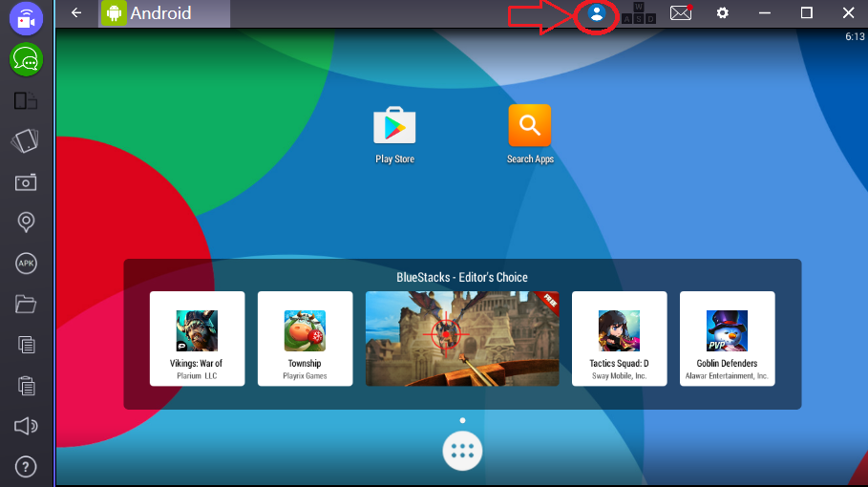Open the BlueStacks TV streaming icon
Image resolution: width=868 pixels, height=487 pixels.
26,19
